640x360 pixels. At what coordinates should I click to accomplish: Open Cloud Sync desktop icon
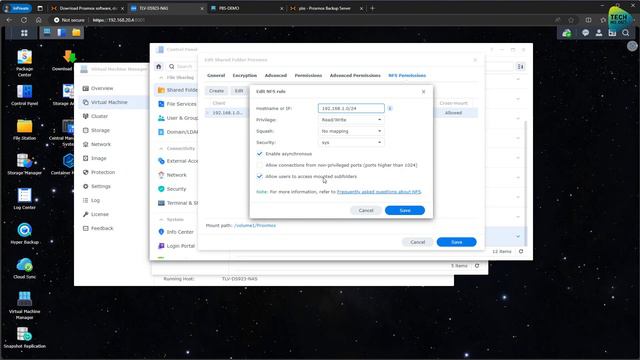(x=24, y=268)
